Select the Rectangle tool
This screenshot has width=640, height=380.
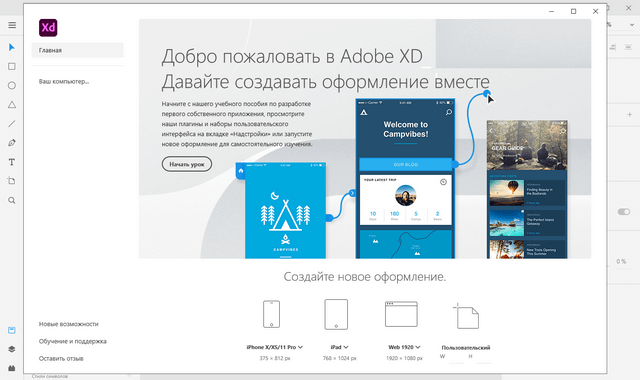coord(12,67)
